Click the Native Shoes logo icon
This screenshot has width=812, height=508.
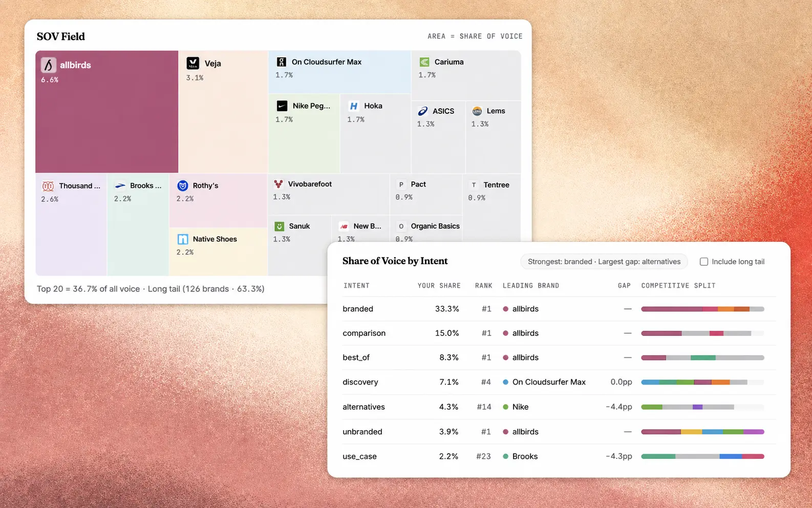coord(183,239)
